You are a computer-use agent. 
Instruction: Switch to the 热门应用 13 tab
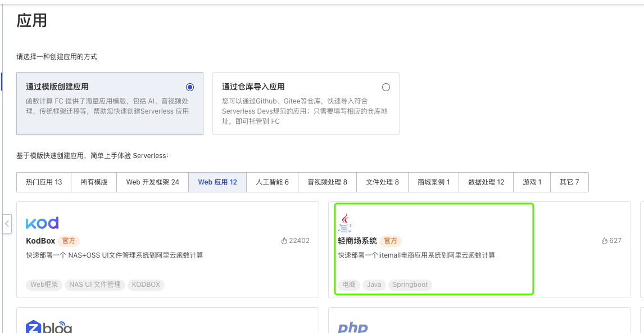(x=44, y=182)
